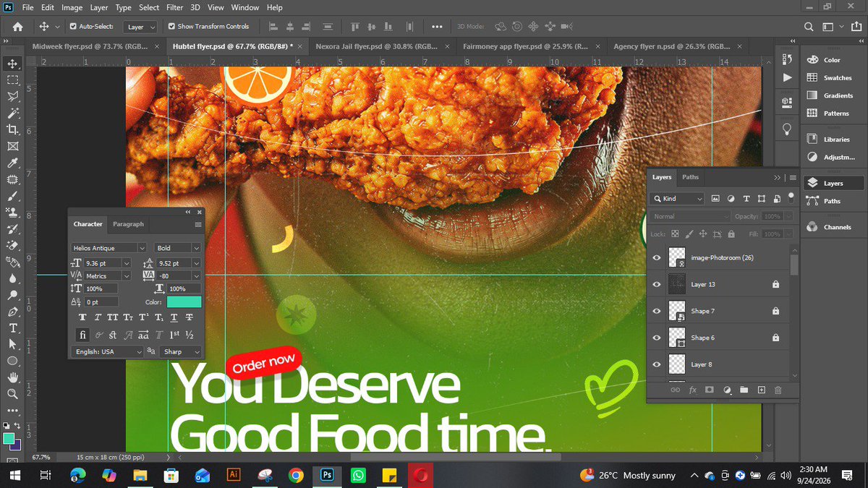Screen dimensions: 868x488
Task: Open the Helios Antique font family dropdown
Action: (x=142, y=248)
